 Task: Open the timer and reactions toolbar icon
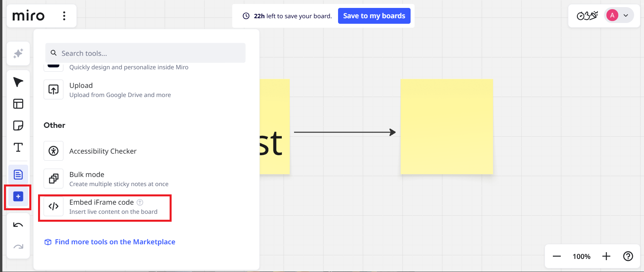click(x=587, y=16)
